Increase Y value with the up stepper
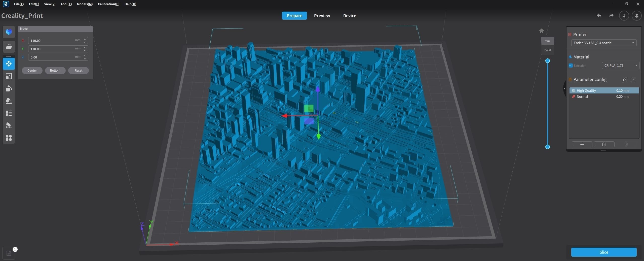 [x=85, y=47]
